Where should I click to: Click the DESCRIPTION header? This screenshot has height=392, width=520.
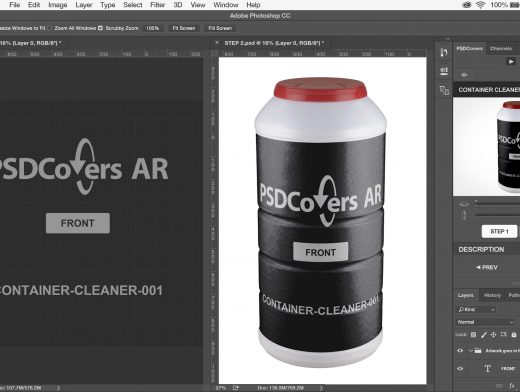point(481,249)
